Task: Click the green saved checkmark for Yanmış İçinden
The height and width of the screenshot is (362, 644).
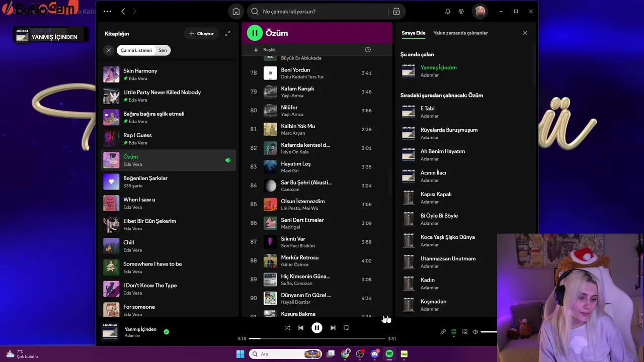Action: click(166, 332)
